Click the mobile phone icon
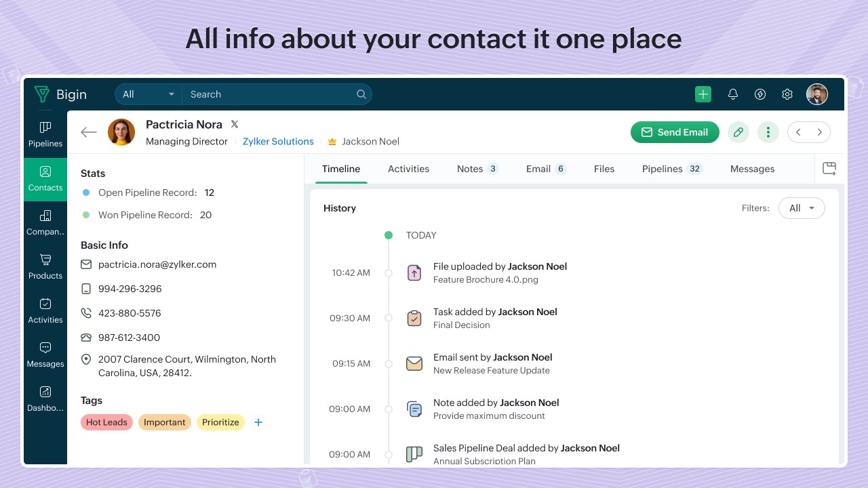868x488 pixels. pyautogui.click(x=86, y=289)
